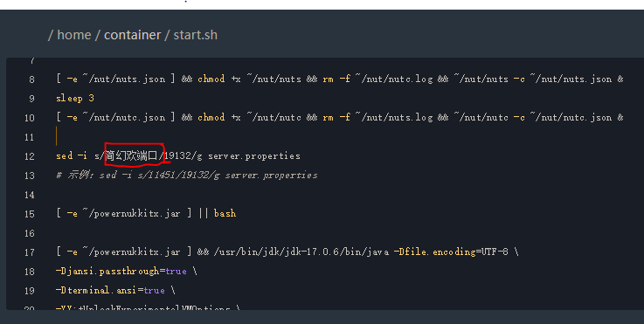644x324 pixels.
Task: Place cursor on empty line 11
Action: (329, 137)
